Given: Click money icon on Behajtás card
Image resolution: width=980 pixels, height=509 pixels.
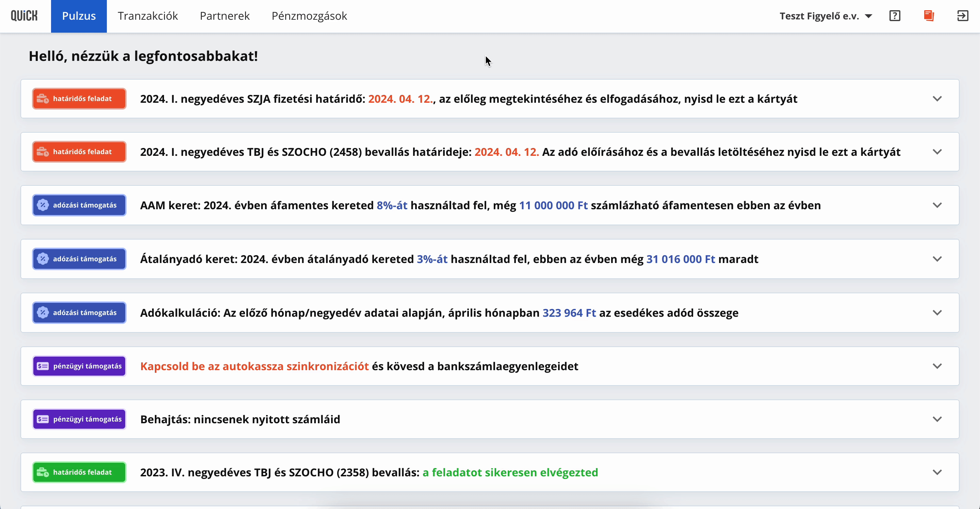Looking at the screenshot, I should coord(43,419).
